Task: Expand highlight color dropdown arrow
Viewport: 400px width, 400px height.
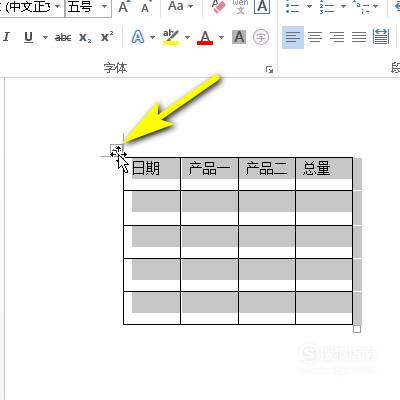Action: [187, 37]
